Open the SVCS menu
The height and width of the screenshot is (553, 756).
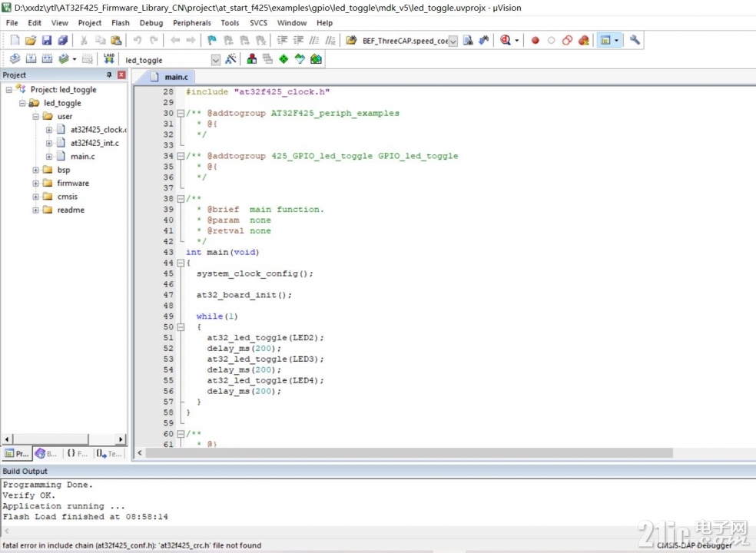click(258, 23)
